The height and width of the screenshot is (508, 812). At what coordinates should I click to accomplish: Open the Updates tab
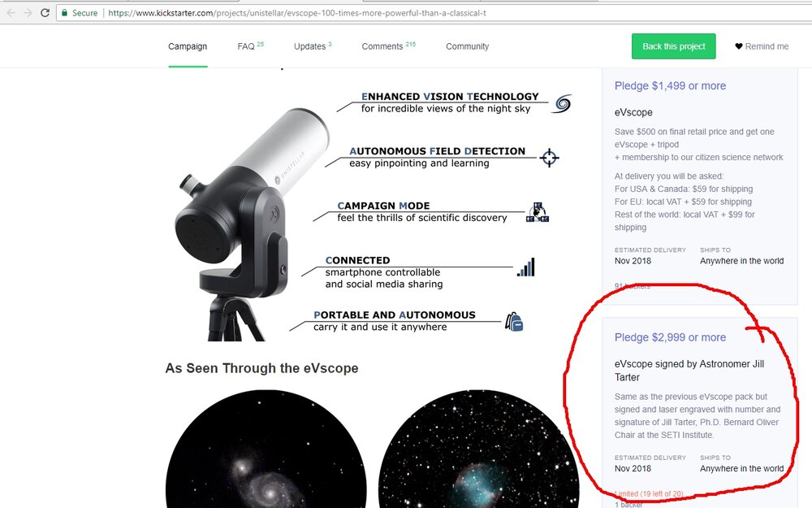coord(309,46)
